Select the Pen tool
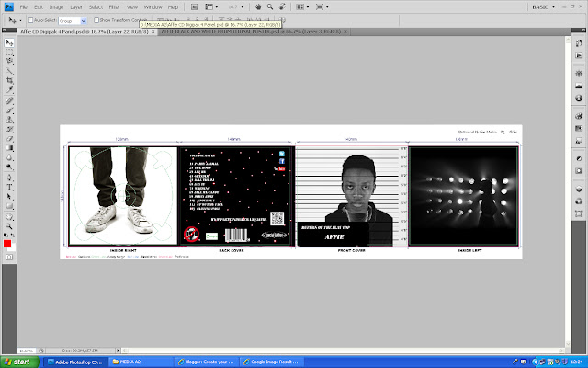Screen dimensions: 588x368 tap(9, 178)
